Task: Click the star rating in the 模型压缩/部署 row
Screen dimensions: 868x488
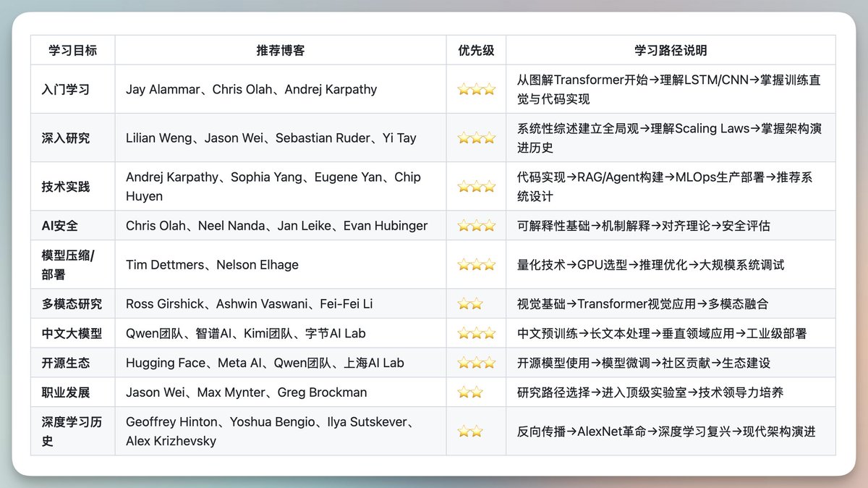Action: point(476,264)
